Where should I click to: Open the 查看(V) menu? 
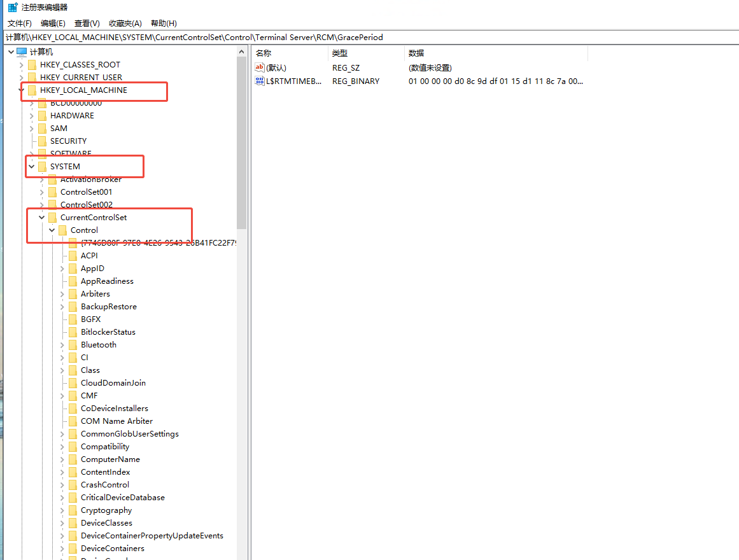pos(87,23)
